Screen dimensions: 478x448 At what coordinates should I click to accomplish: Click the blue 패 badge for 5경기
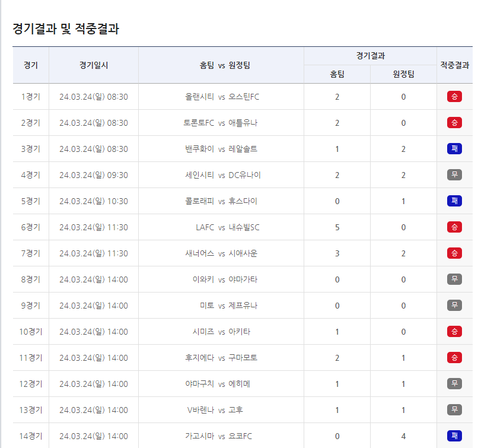tap(454, 201)
